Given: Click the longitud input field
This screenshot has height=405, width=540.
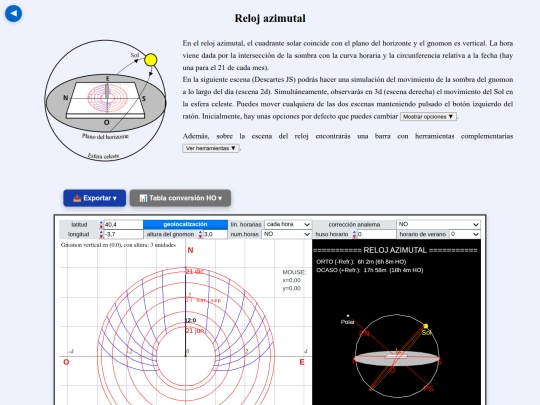Looking at the screenshot, I should coord(123,234).
